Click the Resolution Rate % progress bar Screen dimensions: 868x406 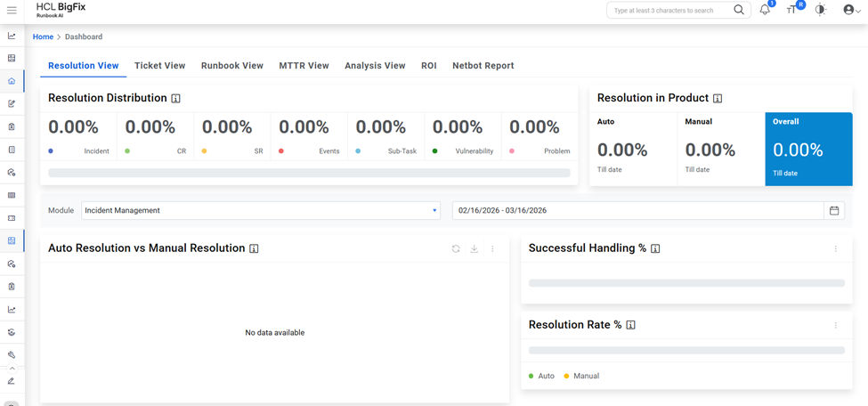pyautogui.click(x=686, y=350)
